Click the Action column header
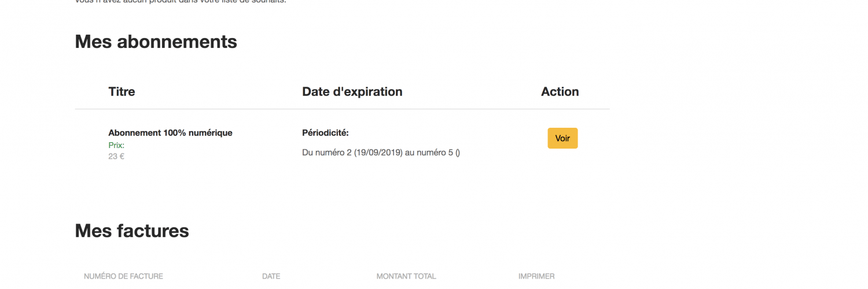This screenshot has width=868, height=289. coord(560,92)
